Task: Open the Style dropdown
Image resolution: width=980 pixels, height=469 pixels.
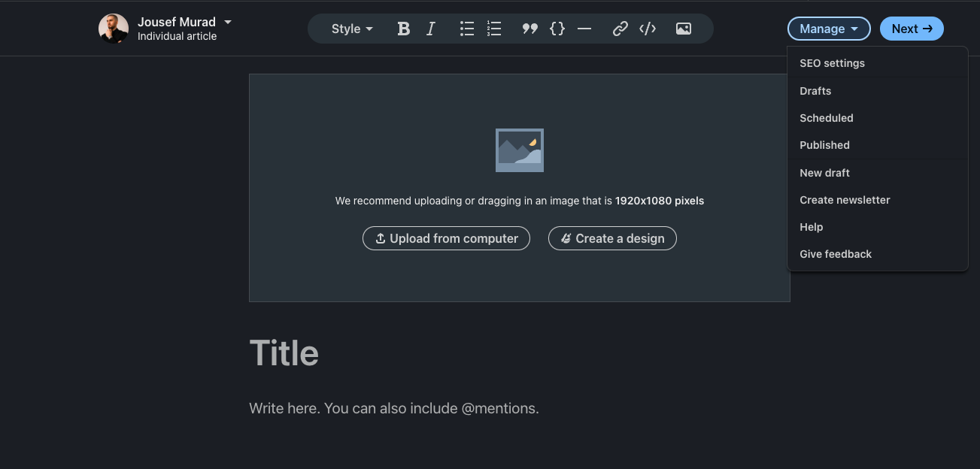Action: point(350,28)
